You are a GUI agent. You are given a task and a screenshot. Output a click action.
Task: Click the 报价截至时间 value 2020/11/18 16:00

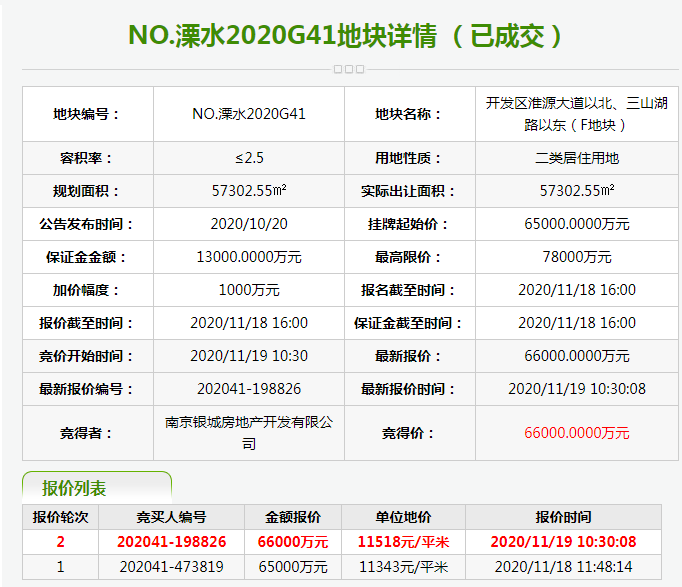[249, 323]
